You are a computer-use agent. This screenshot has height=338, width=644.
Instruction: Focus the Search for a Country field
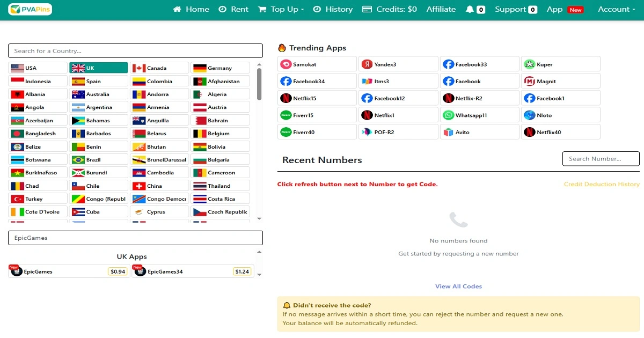[135, 51]
